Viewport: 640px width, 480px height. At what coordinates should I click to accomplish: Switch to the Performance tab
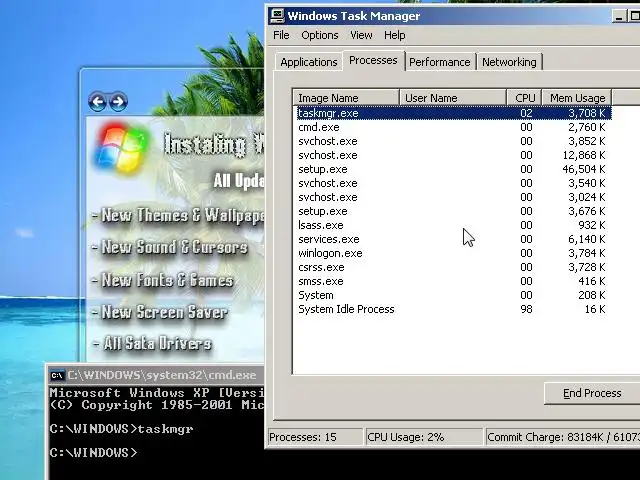tap(440, 62)
